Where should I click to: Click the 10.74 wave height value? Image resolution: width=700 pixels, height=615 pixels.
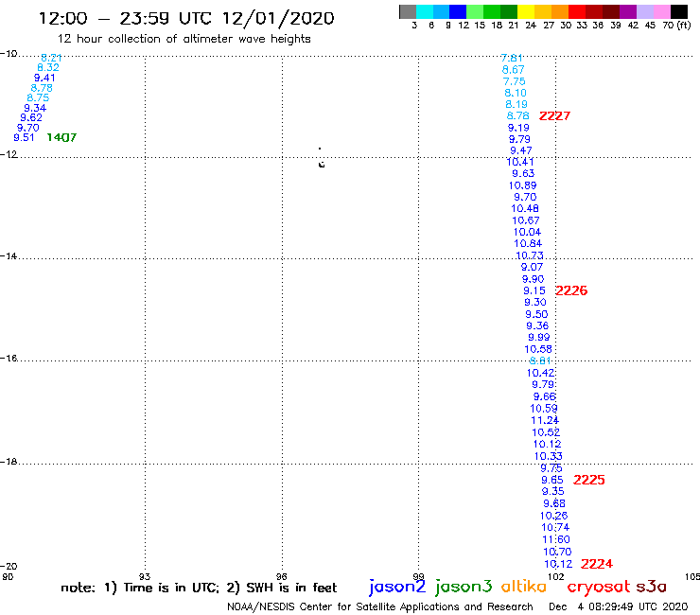click(x=555, y=527)
